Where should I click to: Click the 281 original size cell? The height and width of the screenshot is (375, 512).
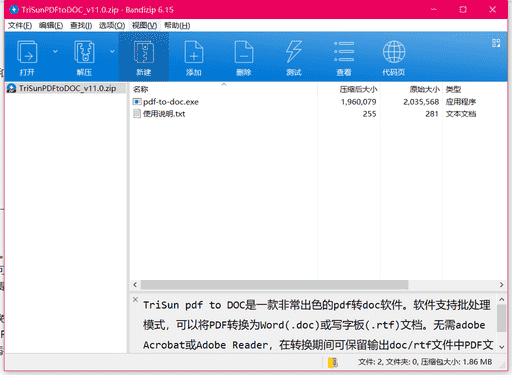click(432, 114)
